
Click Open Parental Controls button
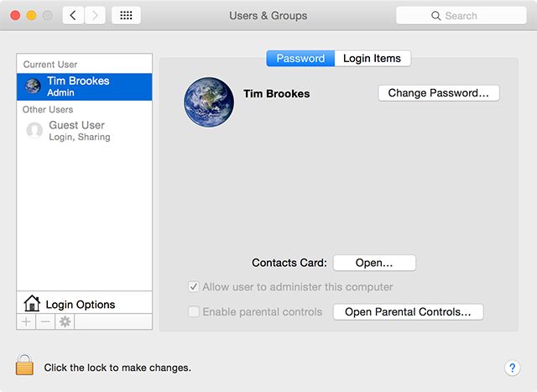point(408,311)
